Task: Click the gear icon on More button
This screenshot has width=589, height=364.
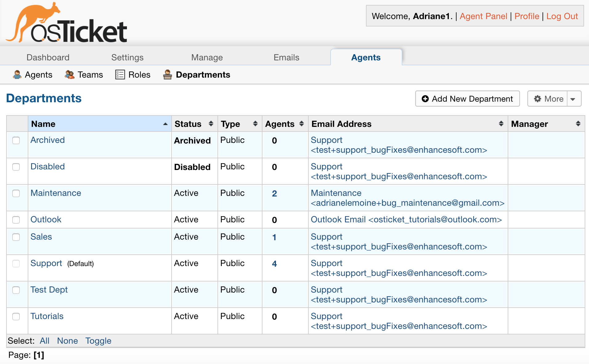Action: 538,99
